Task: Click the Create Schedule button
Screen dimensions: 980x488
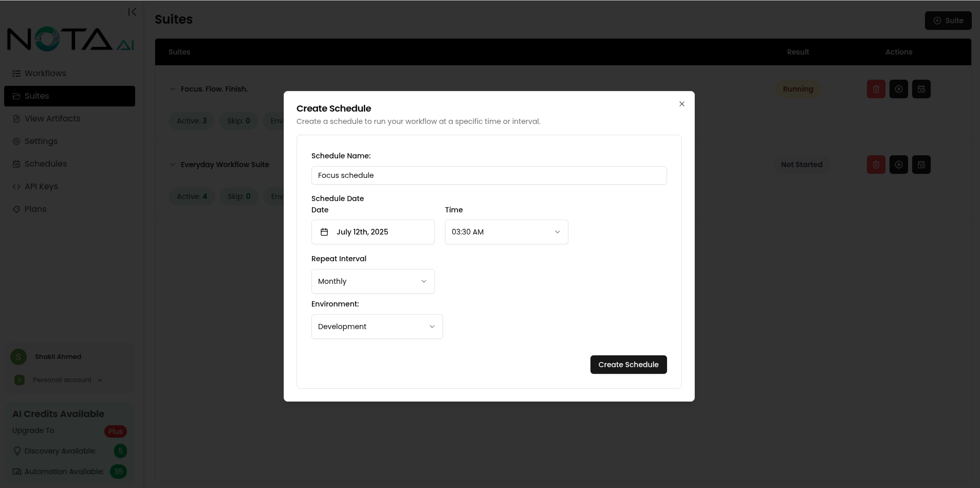Action: click(628, 364)
